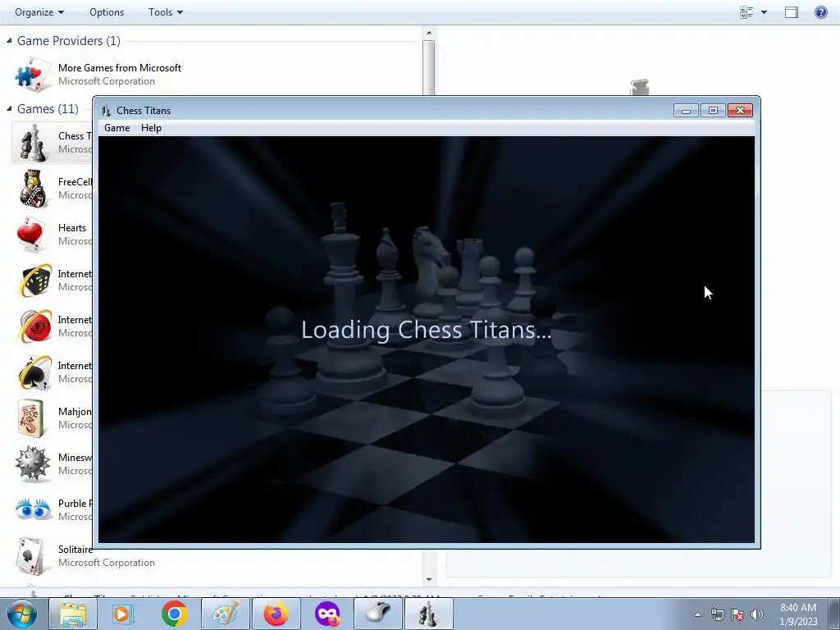Select the Chess Titans icon in the list
The height and width of the screenshot is (630, 840).
[x=33, y=143]
